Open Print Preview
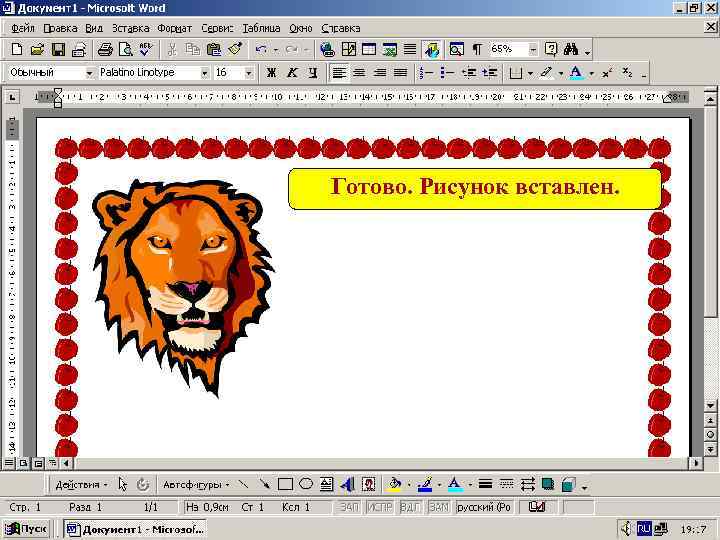Screen dimensions: 720x540 click(x=125, y=49)
